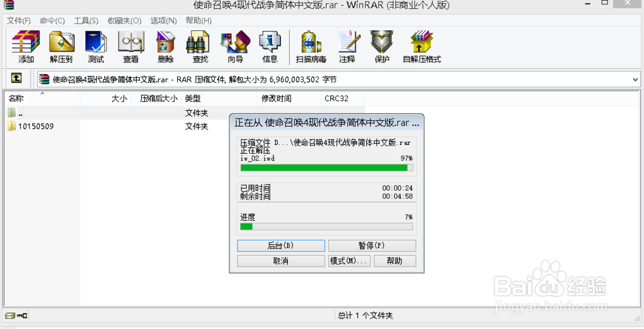This screenshot has width=644, height=329.
Task: Open the 选项(N) menu
Action: click(x=163, y=21)
